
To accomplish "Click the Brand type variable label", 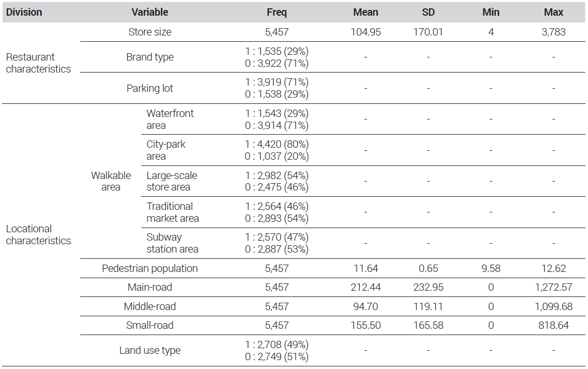I will tap(150, 57).
